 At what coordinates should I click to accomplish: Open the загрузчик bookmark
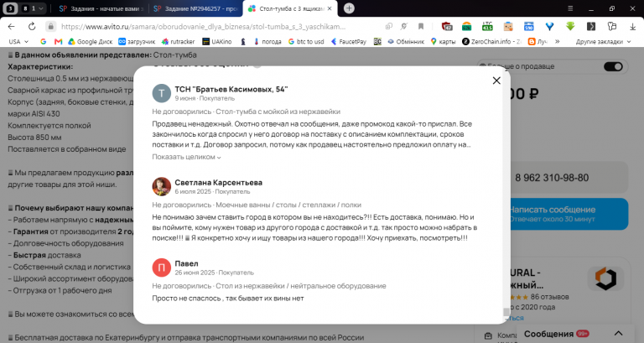(x=137, y=41)
